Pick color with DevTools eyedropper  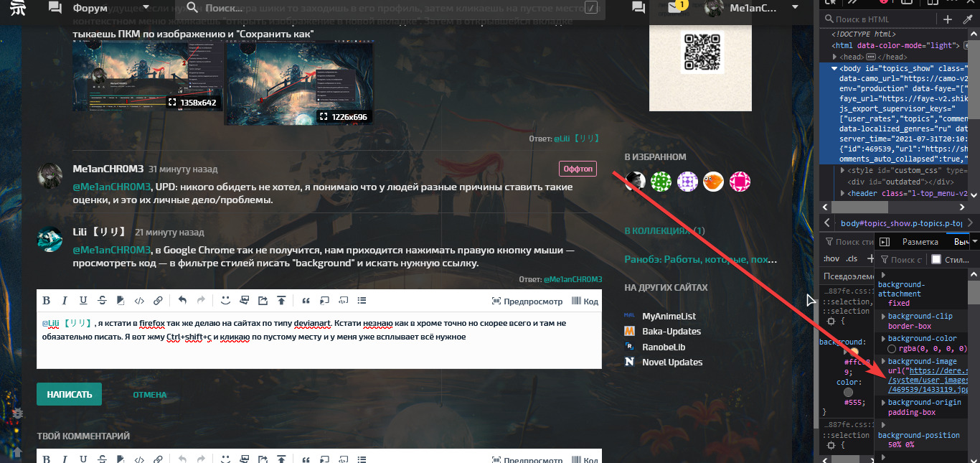(x=966, y=19)
